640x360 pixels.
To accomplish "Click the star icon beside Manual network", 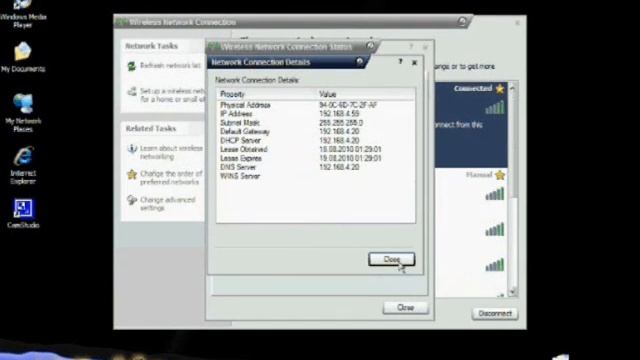I will (500, 175).
